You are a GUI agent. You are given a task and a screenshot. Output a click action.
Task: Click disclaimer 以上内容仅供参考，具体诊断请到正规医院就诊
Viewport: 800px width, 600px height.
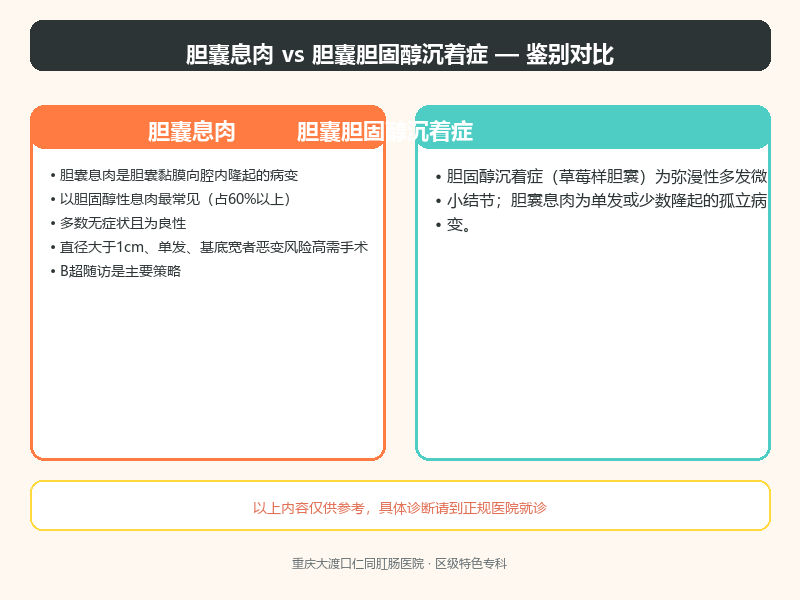[x=399, y=508]
